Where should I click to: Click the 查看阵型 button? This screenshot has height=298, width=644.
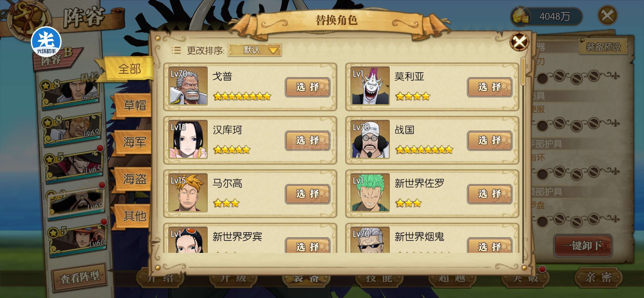coord(80,277)
